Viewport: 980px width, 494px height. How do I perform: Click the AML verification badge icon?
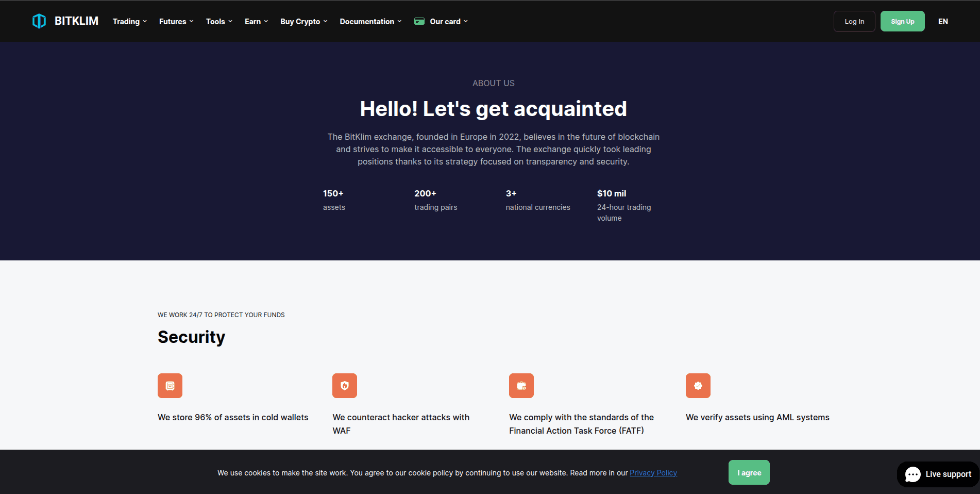coord(698,386)
